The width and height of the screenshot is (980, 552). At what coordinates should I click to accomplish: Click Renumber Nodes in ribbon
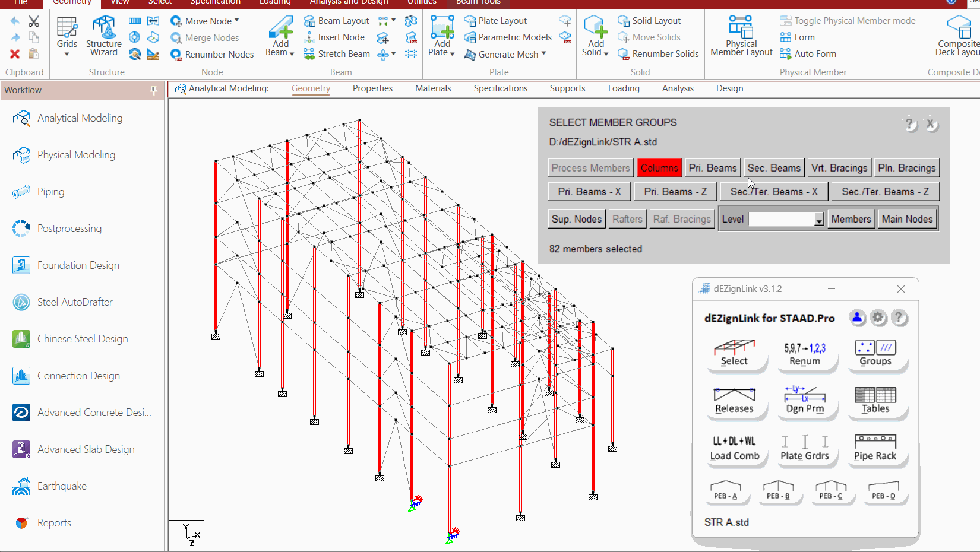point(212,54)
